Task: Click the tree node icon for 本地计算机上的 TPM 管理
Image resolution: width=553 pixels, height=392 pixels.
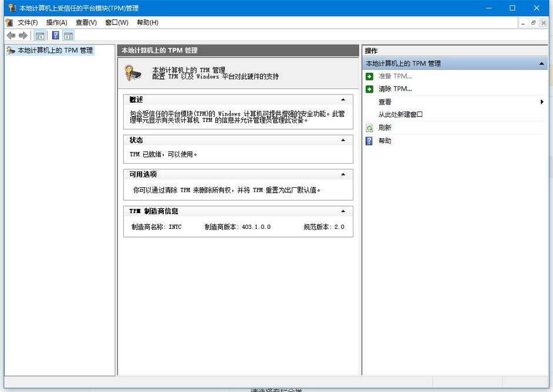Action: click(x=11, y=50)
